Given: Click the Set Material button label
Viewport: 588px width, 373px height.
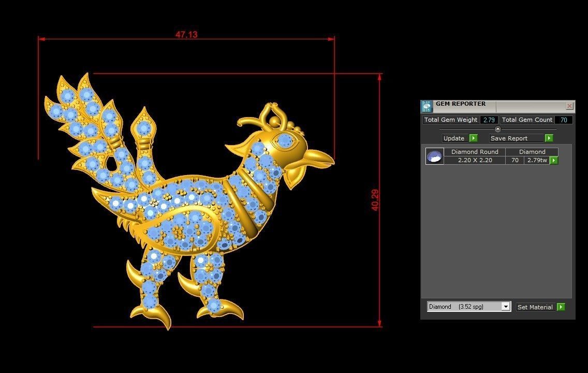Looking at the screenshot, I should coord(535,307).
